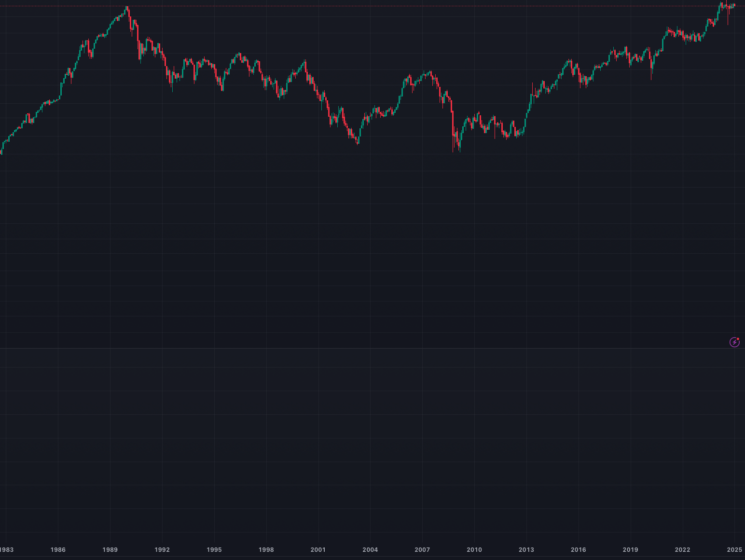Click the 1995 year label
The image size is (745, 560).
pyautogui.click(x=214, y=549)
